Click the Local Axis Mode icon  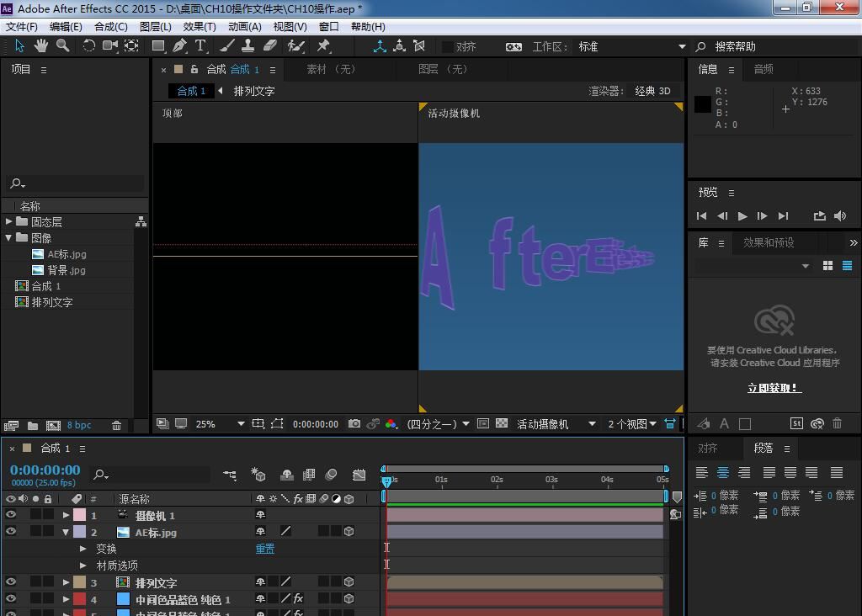380,46
